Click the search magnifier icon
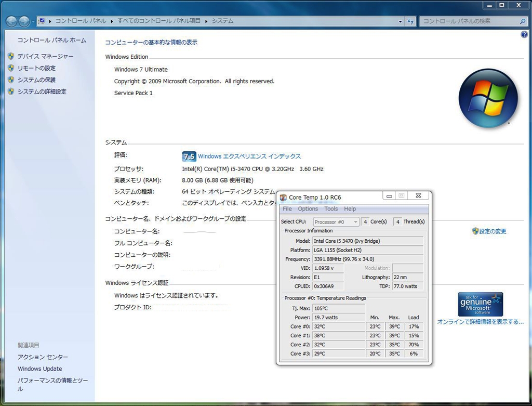 523,21
